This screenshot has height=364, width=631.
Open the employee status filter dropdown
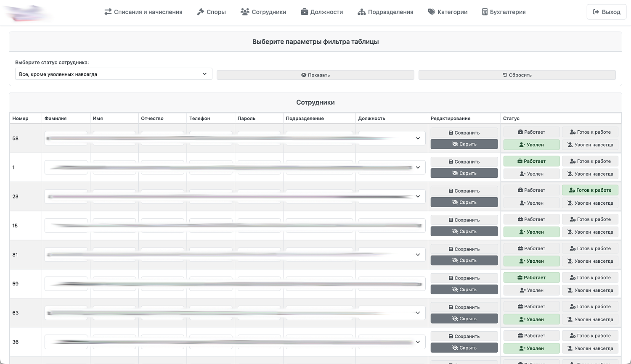pos(114,74)
